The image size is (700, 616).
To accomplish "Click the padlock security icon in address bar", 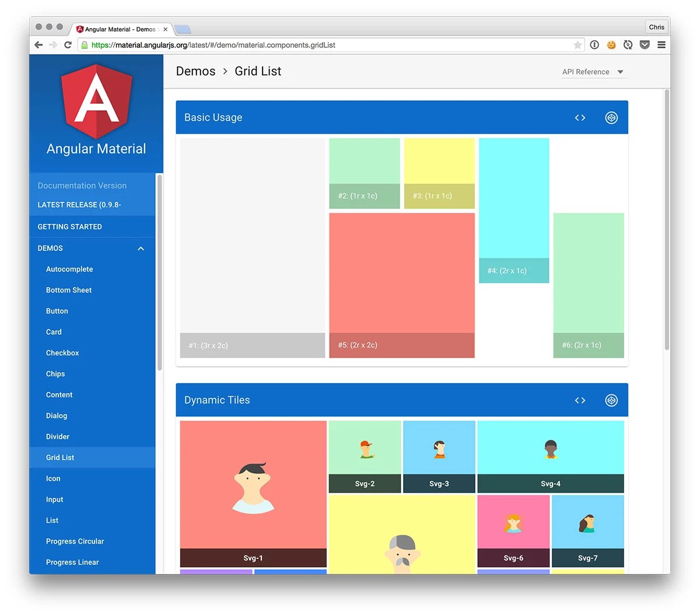I will pyautogui.click(x=85, y=44).
